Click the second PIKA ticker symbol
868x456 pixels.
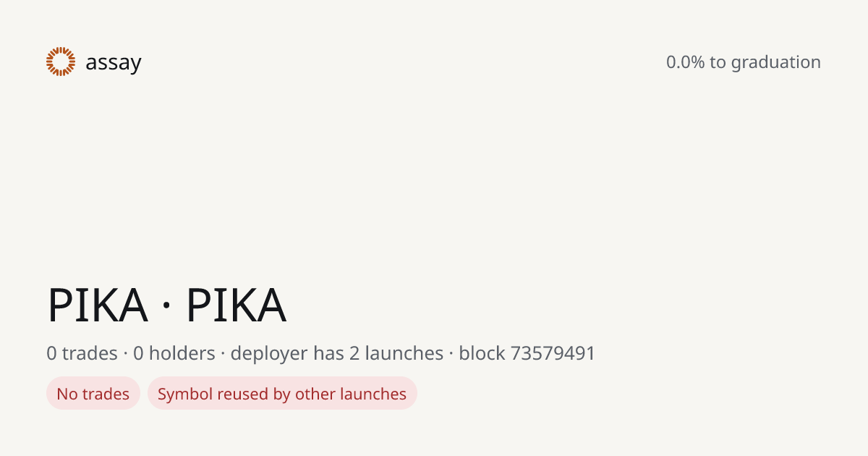tap(237, 305)
